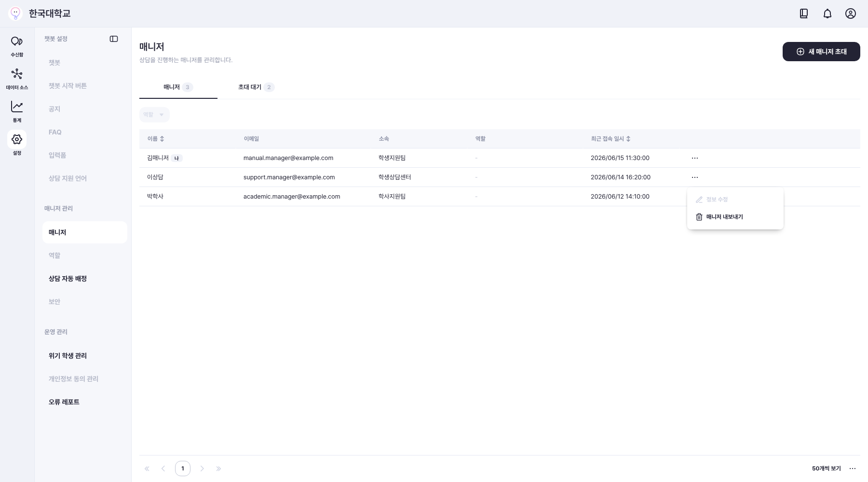Click the email manual.manager@example.com
This screenshot has height=482, width=868.
[x=288, y=158]
